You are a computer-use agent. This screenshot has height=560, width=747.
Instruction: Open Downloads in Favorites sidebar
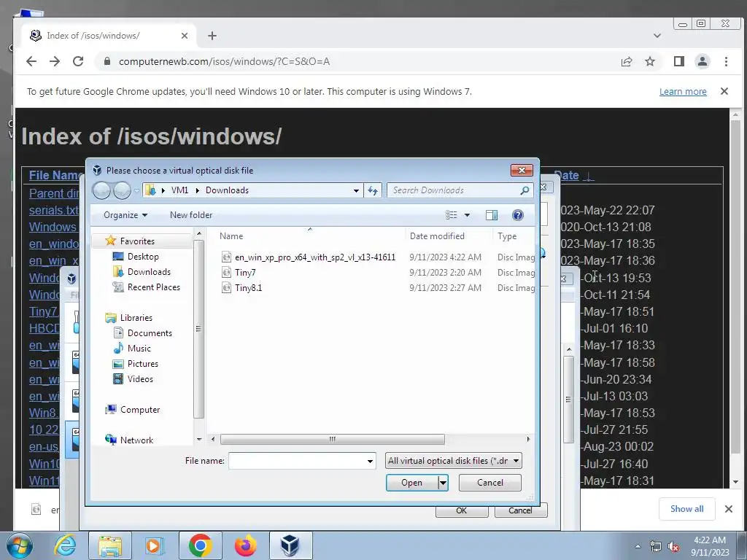142,272
